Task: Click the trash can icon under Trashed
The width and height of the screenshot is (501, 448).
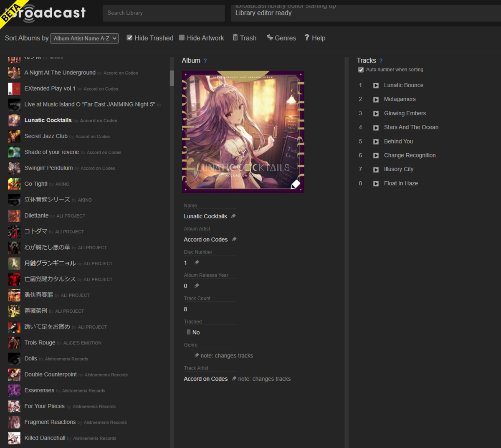Action: (189, 332)
